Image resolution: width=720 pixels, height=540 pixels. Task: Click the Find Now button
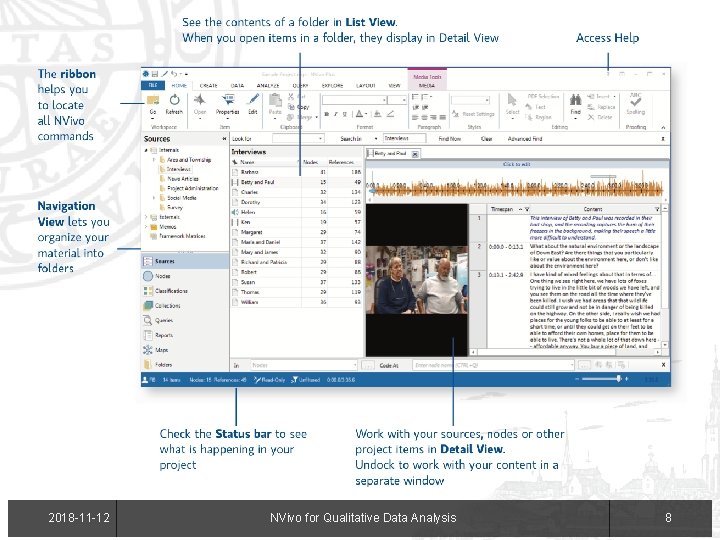[450, 138]
